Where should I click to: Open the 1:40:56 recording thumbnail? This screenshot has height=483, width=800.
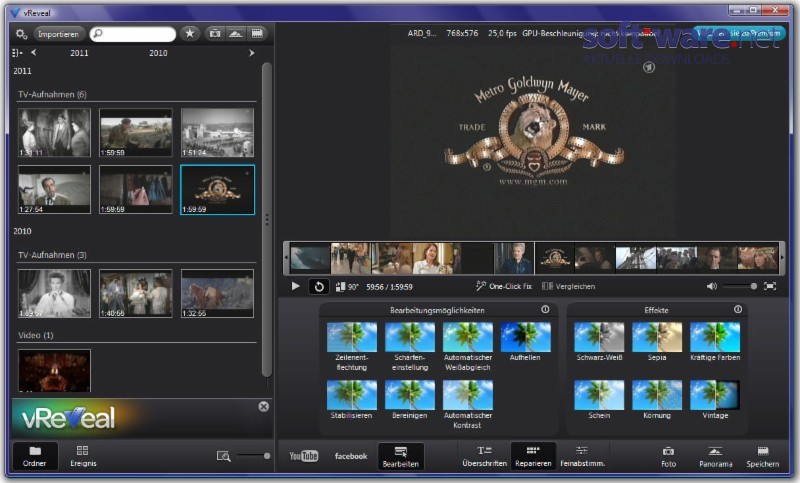(x=136, y=293)
